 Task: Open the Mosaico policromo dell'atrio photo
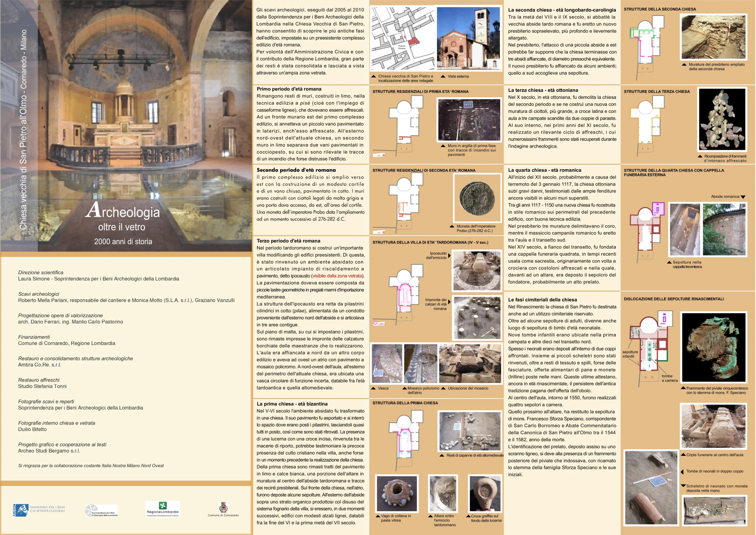pyautogui.click(x=421, y=364)
